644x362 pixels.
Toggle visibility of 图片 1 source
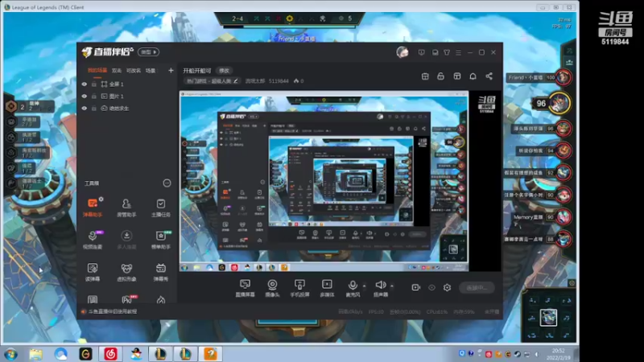point(85,97)
